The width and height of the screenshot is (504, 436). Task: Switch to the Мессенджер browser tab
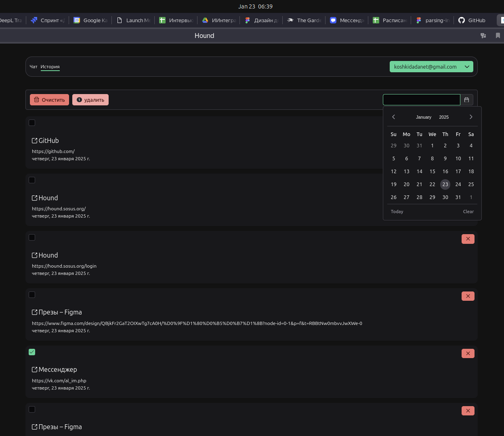click(347, 20)
